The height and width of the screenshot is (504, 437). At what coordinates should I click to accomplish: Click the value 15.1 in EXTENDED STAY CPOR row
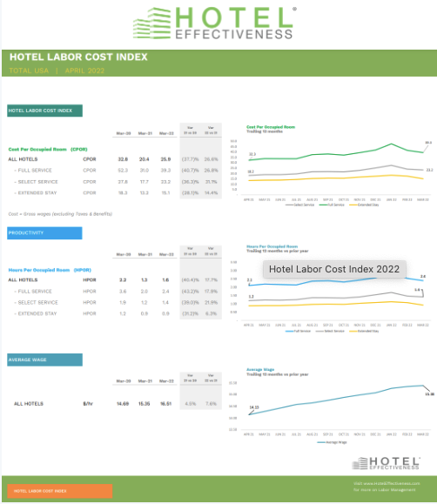point(165,193)
